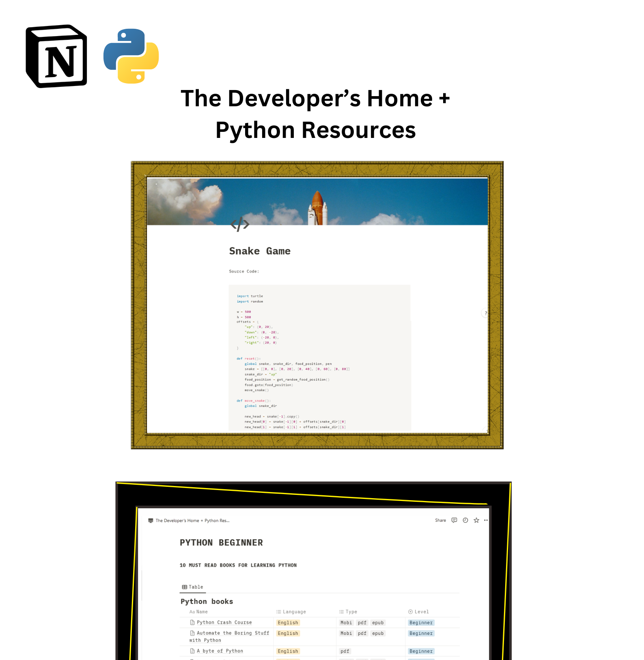Click the Python books database title
This screenshot has width=644, height=660.
point(207,601)
